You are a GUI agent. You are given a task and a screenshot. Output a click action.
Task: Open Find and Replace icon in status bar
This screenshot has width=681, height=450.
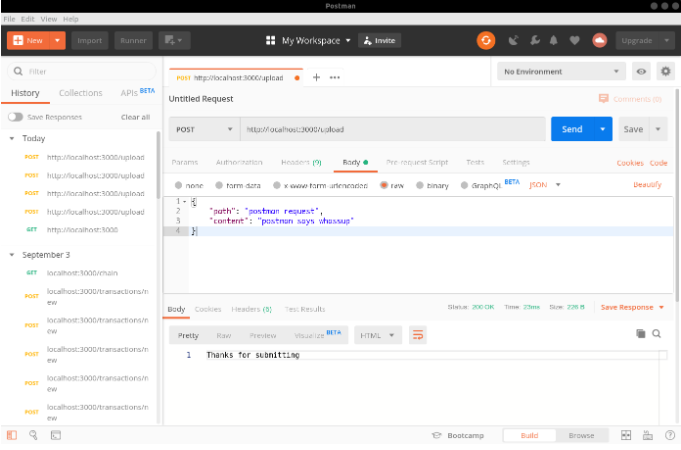(33, 435)
